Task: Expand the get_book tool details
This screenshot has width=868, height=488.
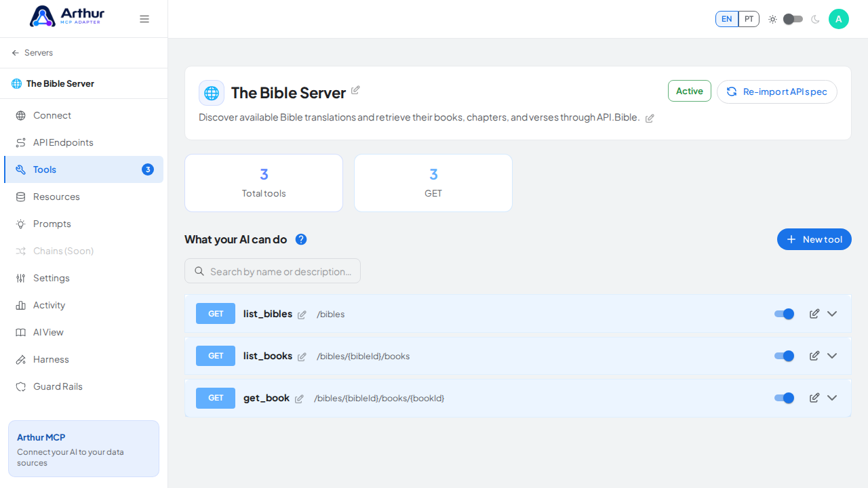Action: [x=832, y=398]
